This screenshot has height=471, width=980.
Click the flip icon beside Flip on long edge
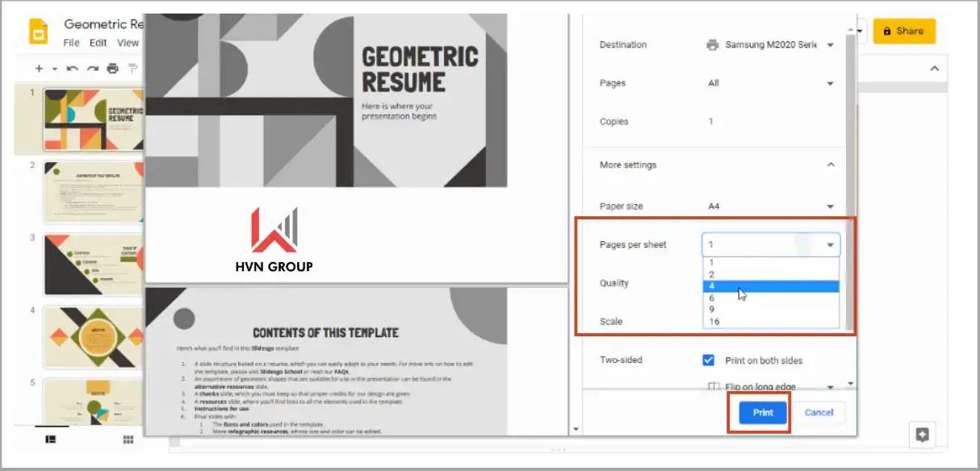713,386
